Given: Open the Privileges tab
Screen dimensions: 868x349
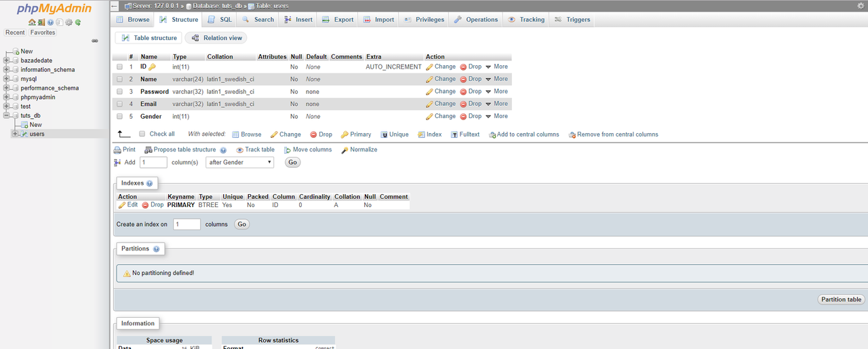Looking at the screenshot, I should click(424, 20).
